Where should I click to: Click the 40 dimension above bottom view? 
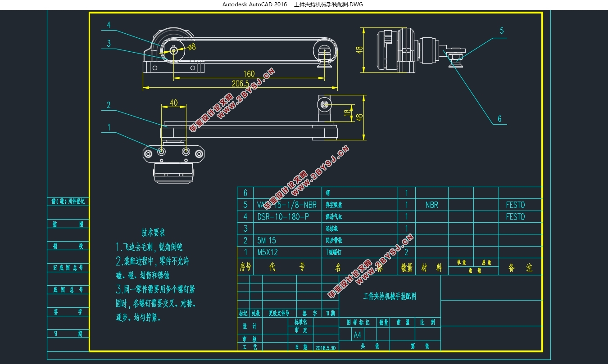click(x=173, y=103)
